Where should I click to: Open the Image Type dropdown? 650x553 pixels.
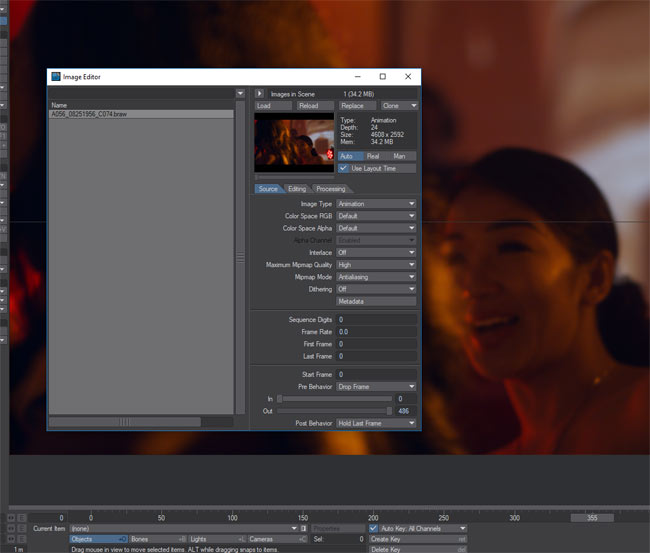[x=376, y=204]
